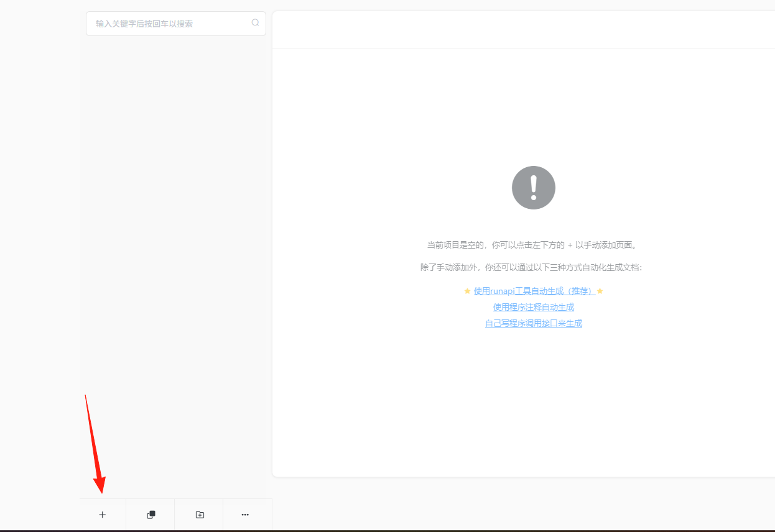Click the 当前项目是空的 message text
Screen dimensions: 775x532
(x=534, y=245)
